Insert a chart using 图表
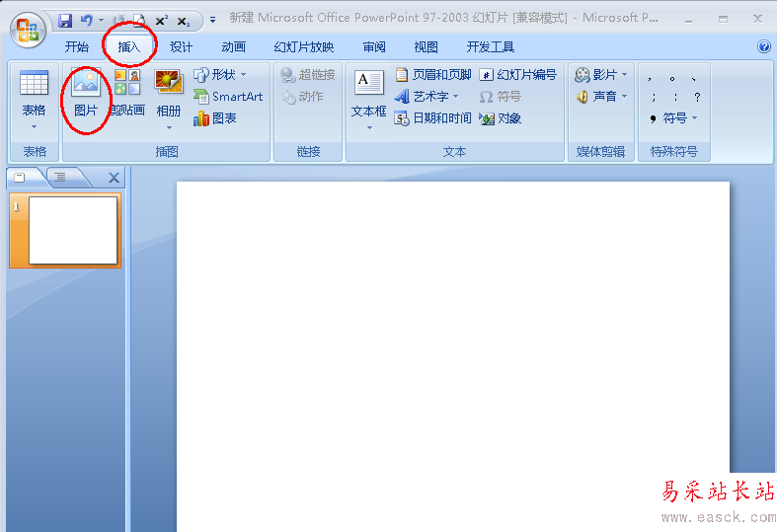The height and width of the screenshot is (532, 777). click(x=214, y=118)
